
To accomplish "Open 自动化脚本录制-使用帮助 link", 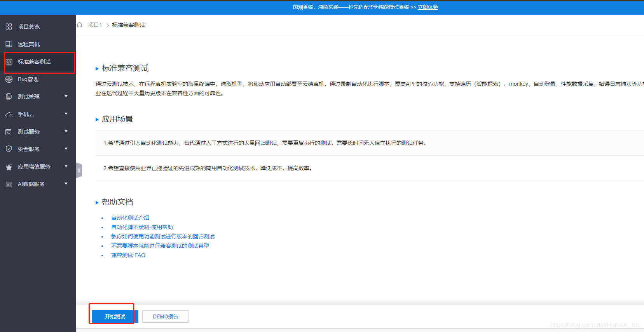I will pyautogui.click(x=142, y=227).
